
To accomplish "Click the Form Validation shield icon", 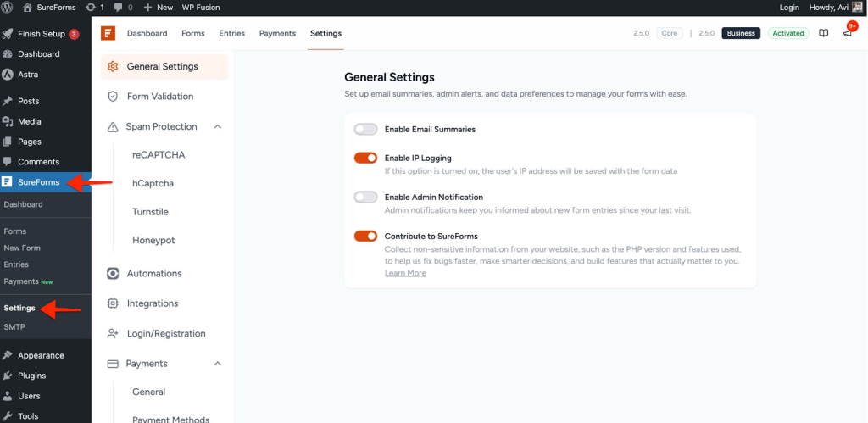I will pyautogui.click(x=113, y=97).
